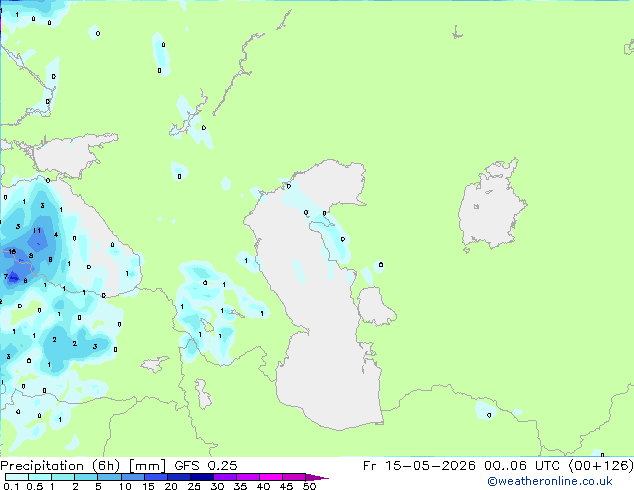Click the legend scale label '40'
The image size is (634, 490).
click(x=263, y=486)
